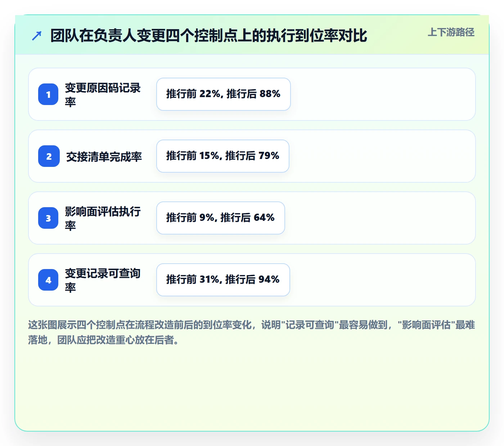This screenshot has width=504, height=446.
Task: Click the 推行前 15%, 推行后 79% value box
Action: tap(223, 156)
